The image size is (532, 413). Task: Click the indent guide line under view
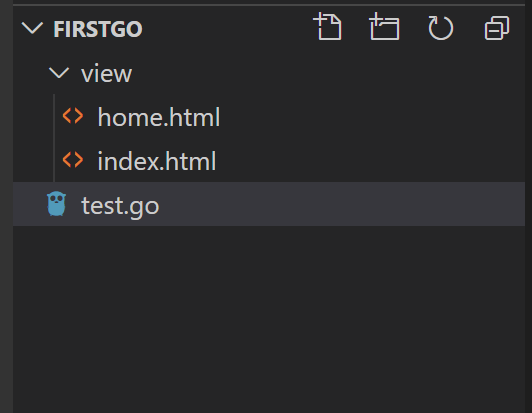(x=54, y=138)
